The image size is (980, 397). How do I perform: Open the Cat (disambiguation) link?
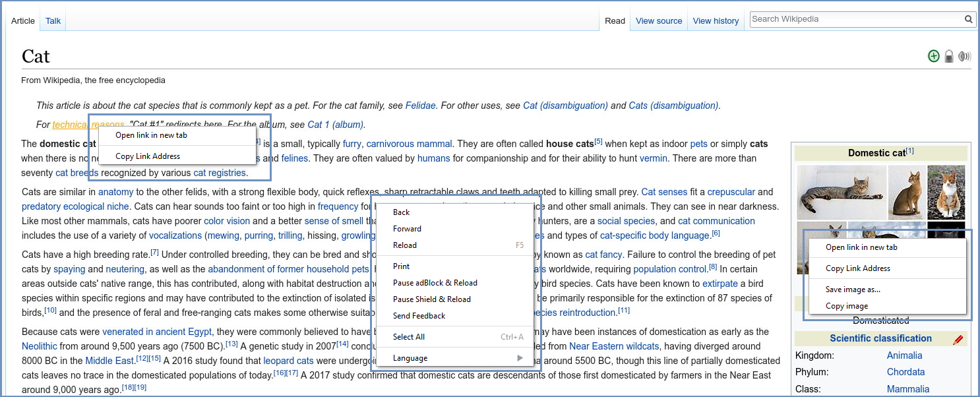[x=565, y=106]
